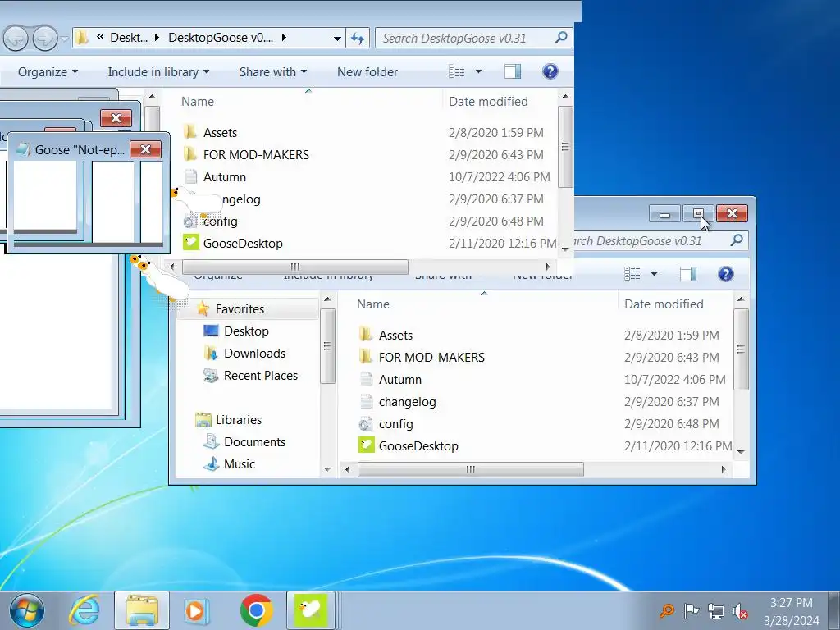Launch Internet Explorer from the taskbar
This screenshot has height=630, width=840.
click(84, 610)
